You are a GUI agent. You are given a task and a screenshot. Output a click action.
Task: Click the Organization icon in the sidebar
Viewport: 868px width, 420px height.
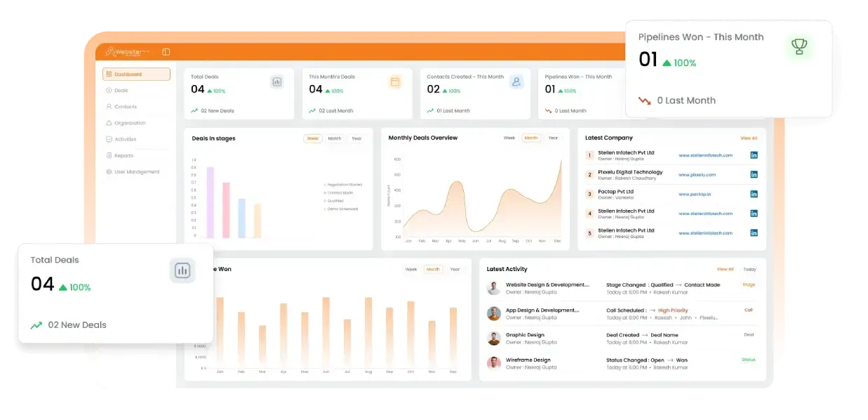coord(108,122)
